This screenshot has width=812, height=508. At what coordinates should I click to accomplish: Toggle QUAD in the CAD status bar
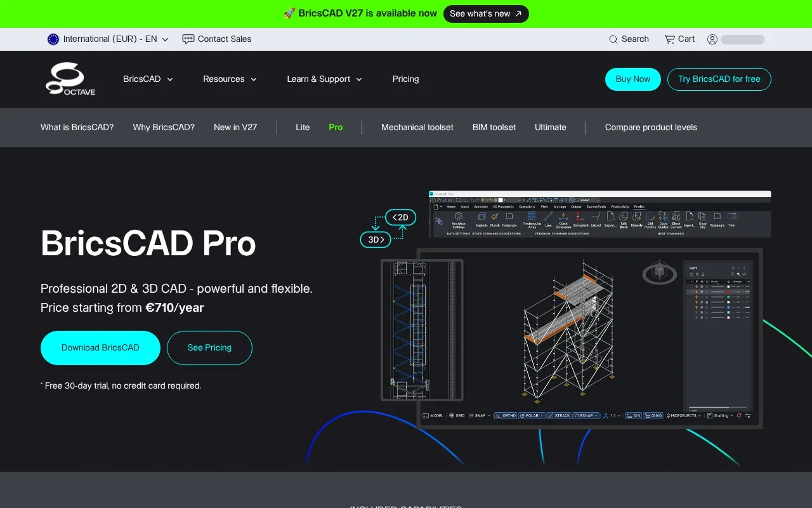click(x=653, y=415)
